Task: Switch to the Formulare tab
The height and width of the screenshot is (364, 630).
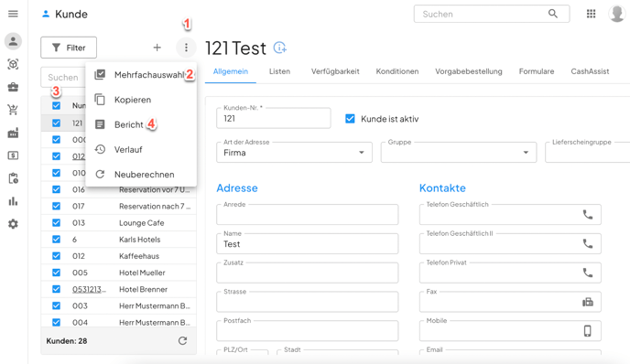Action: 537,71
